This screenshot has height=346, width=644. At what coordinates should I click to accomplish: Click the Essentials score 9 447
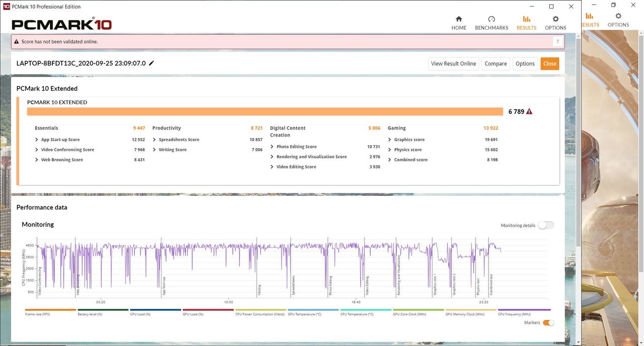point(139,128)
